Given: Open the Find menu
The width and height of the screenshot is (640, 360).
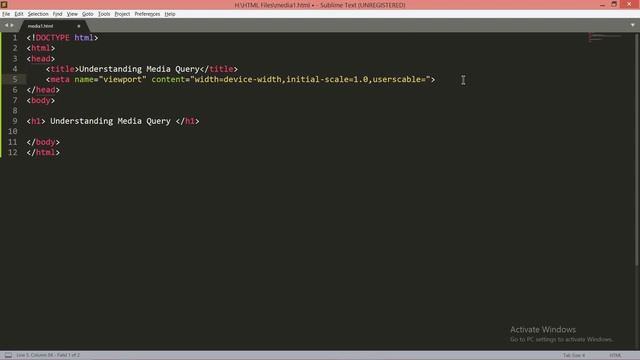Looking at the screenshot, I should pyautogui.click(x=58, y=14).
